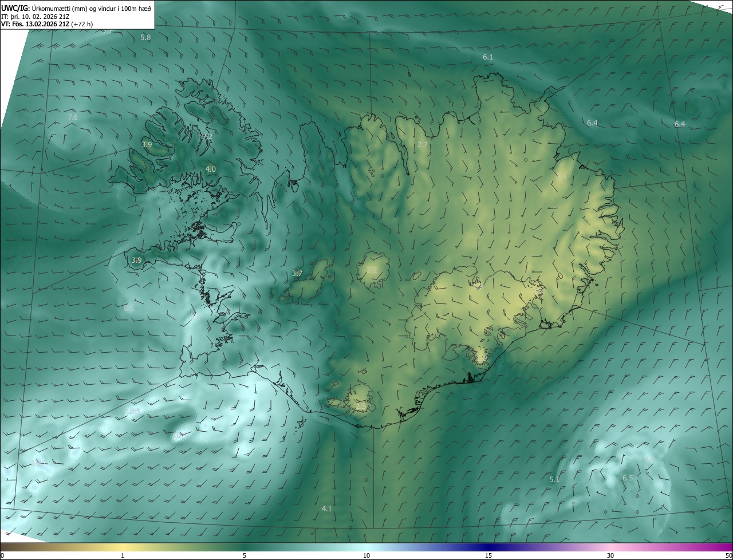Click the colorbar tick label 10

366,555
